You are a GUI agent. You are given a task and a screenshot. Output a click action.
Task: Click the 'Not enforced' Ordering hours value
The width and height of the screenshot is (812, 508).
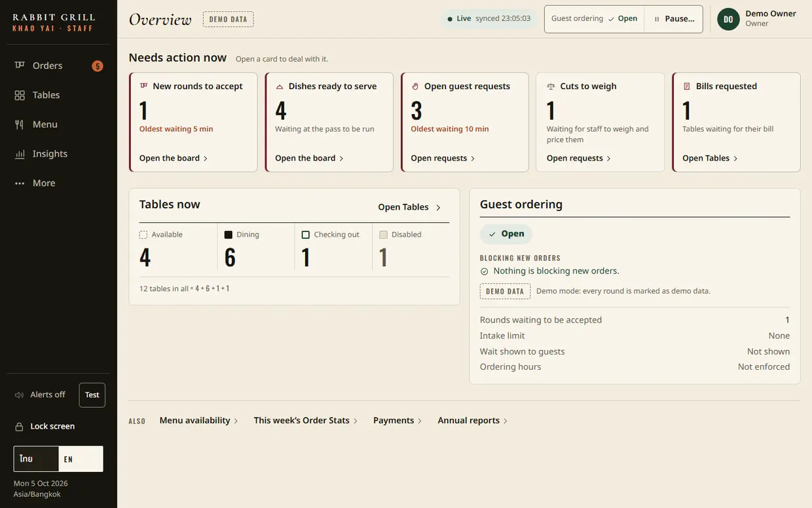[764, 367]
